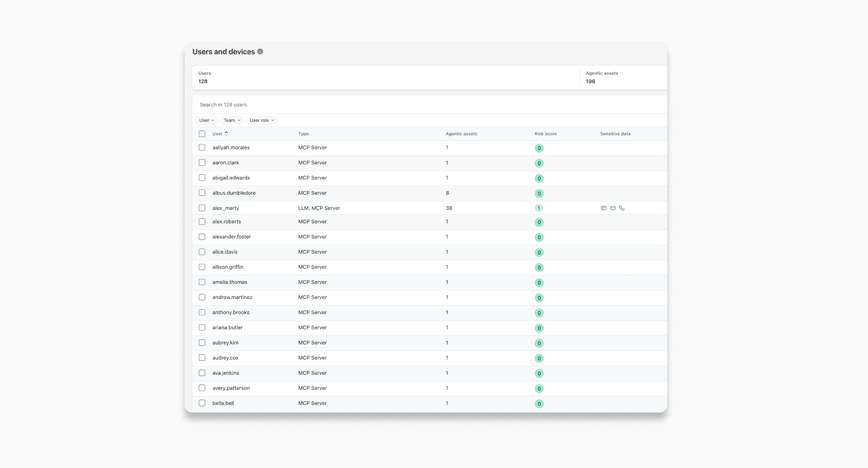Click the Agentic assets 196 summary card

(623, 78)
